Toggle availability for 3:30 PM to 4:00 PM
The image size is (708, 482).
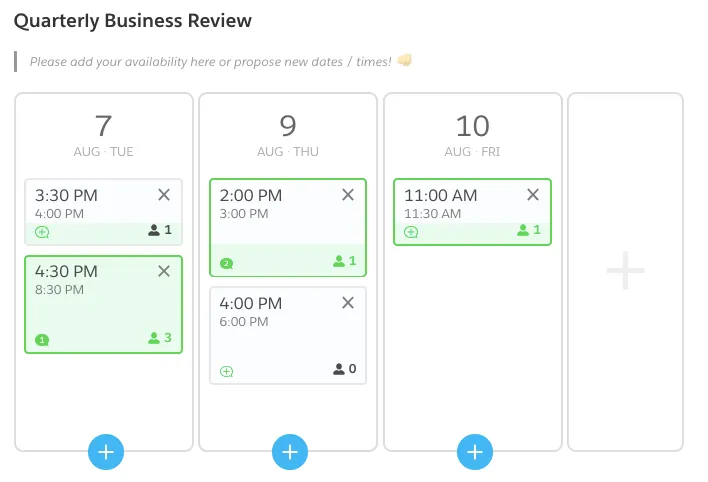tap(103, 212)
